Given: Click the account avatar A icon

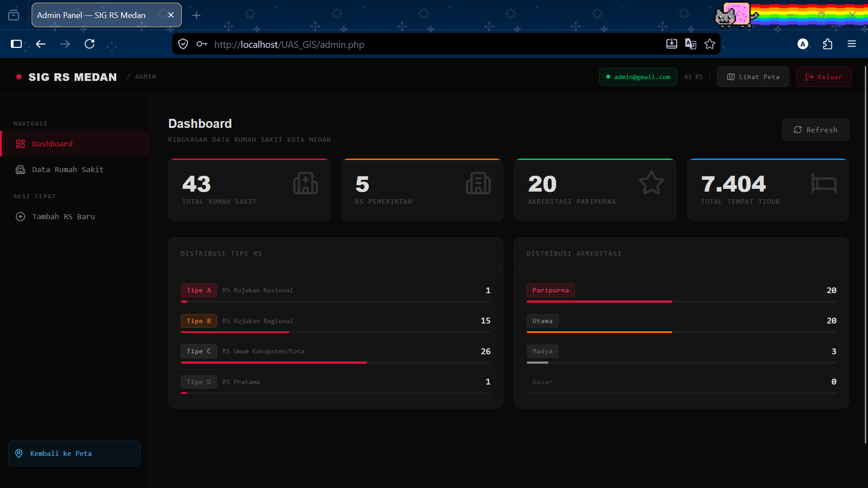Looking at the screenshot, I should 803,44.
